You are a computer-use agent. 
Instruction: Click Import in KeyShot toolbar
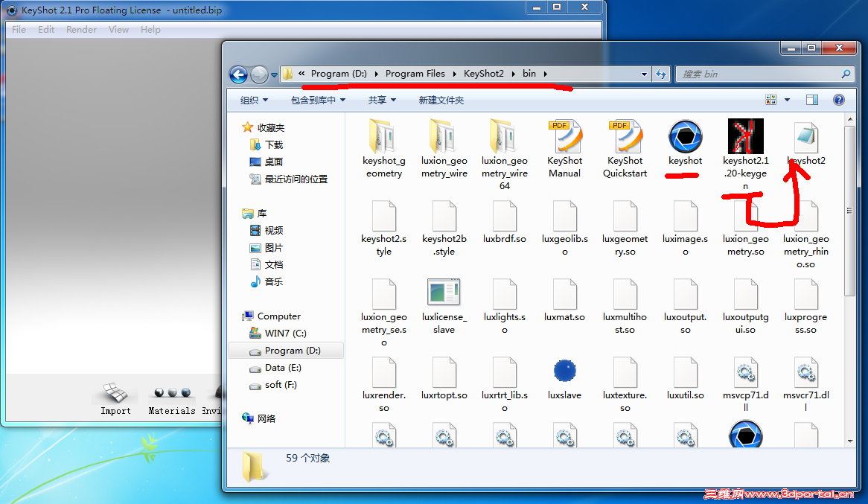click(x=115, y=398)
